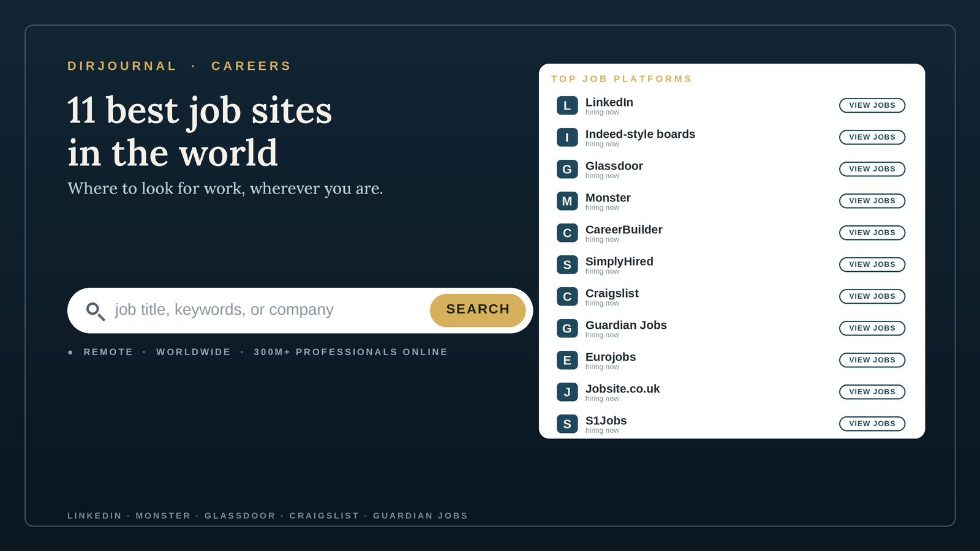The width and height of the screenshot is (980, 551).
Task: Click the Guardian Jobs 'G' icon
Action: 567,328
